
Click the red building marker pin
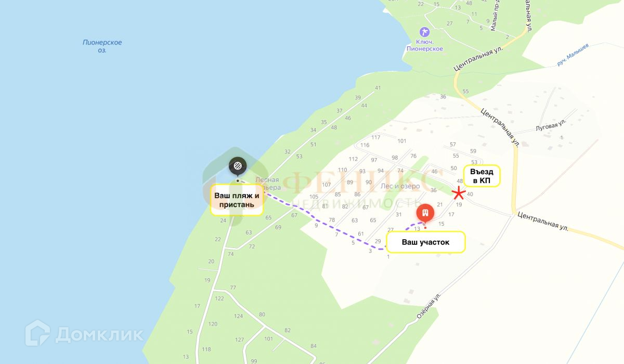[x=425, y=213]
